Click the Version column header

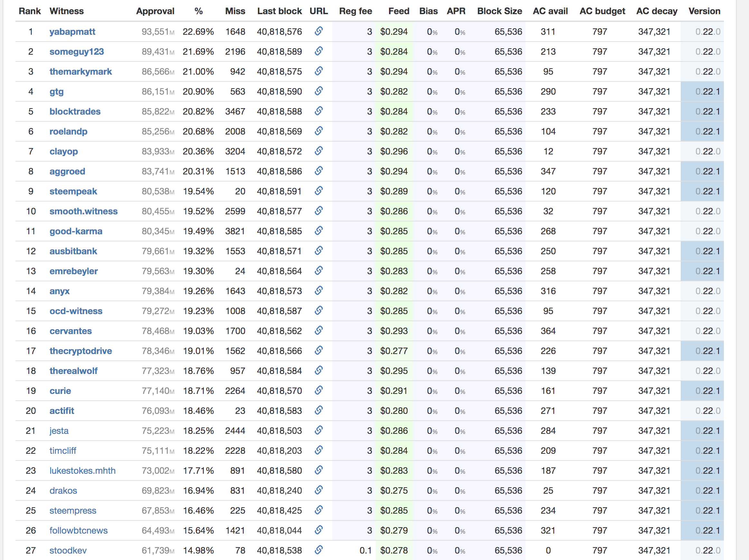pos(704,11)
